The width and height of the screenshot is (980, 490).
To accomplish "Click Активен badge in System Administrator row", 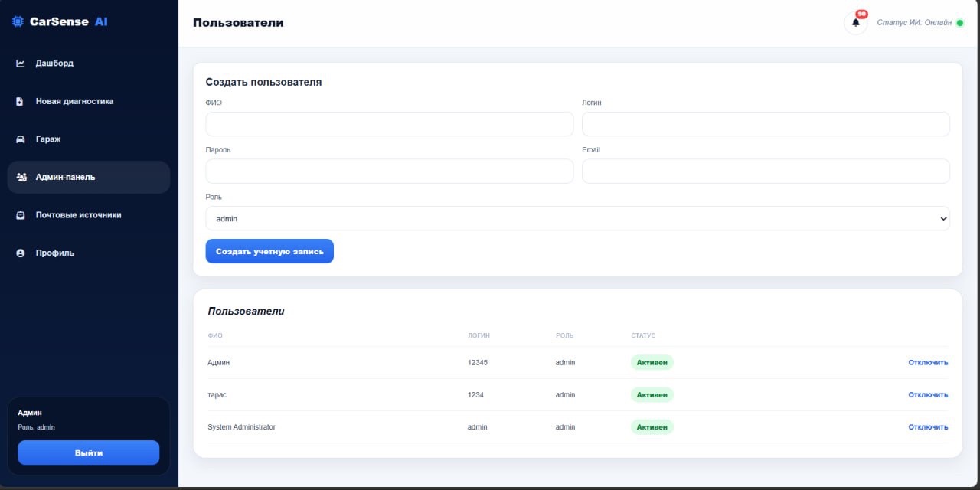I will coord(652,427).
